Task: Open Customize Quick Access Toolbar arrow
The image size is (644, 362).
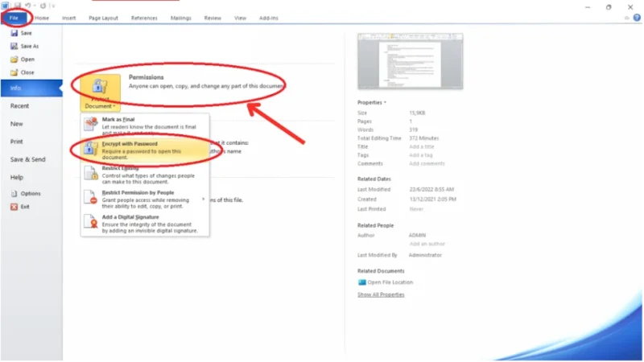Action: tap(53, 6)
